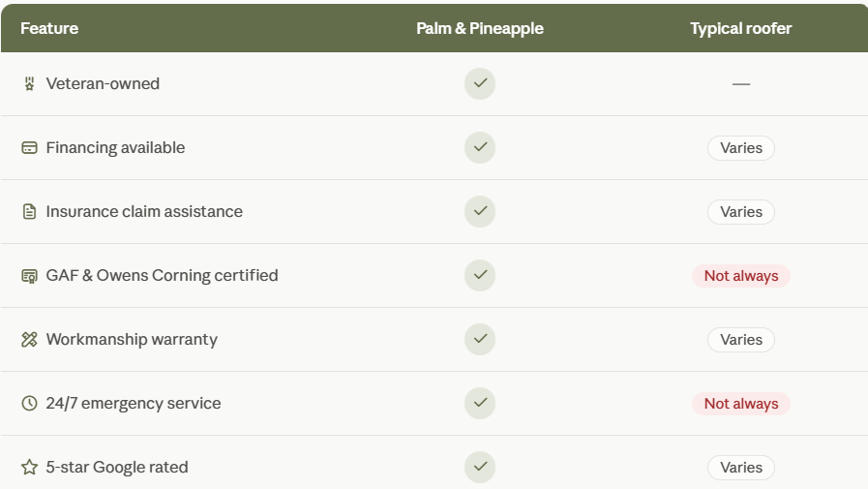Click the dash in Veteran-owned Typical roofer cell

click(x=740, y=84)
